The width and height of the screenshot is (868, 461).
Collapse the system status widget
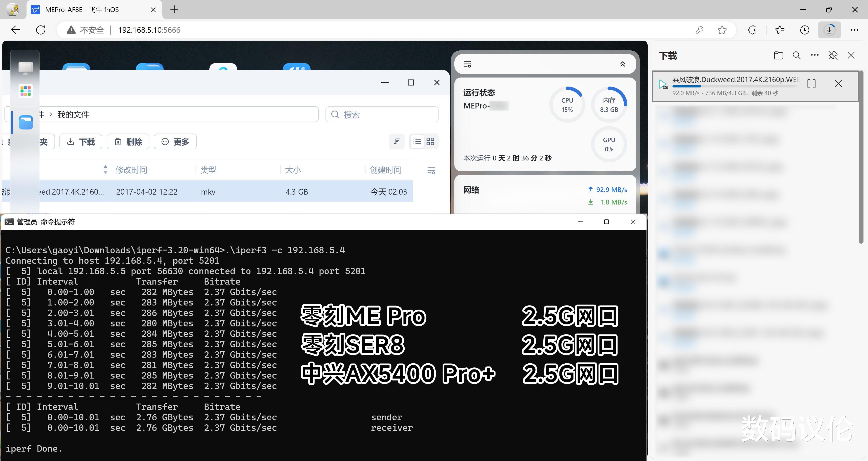tap(623, 64)
